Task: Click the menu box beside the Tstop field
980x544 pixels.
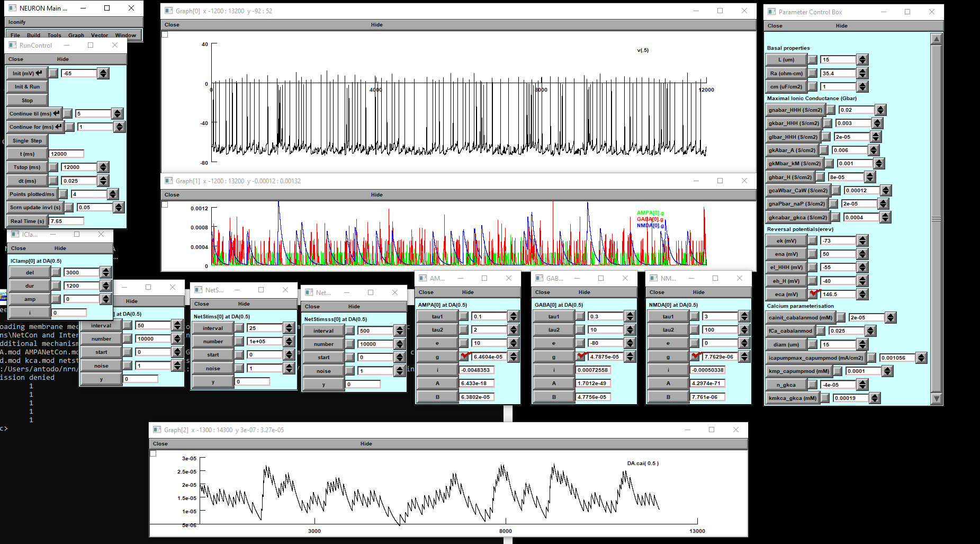Action: pyautogui.click(x=53, y=167)
